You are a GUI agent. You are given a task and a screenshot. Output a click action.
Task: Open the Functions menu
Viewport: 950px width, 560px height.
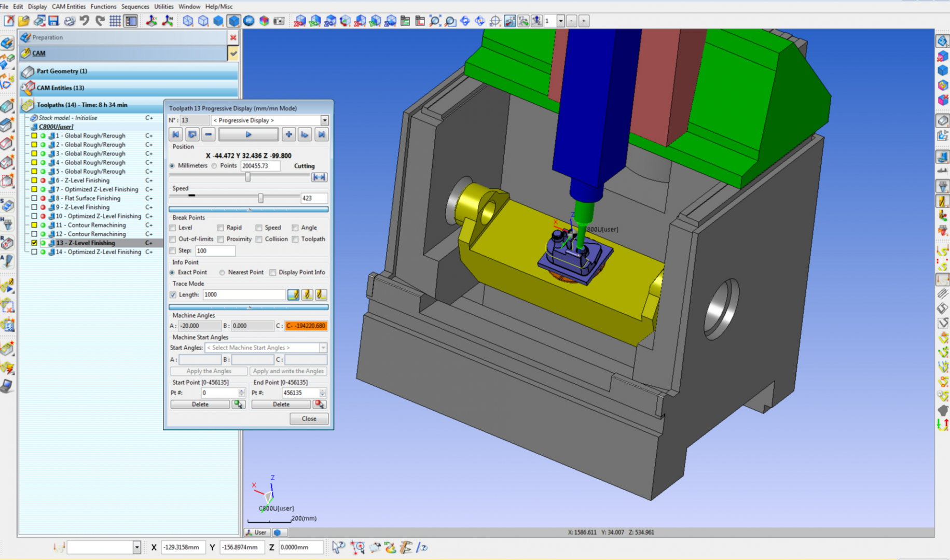[103, 6]
